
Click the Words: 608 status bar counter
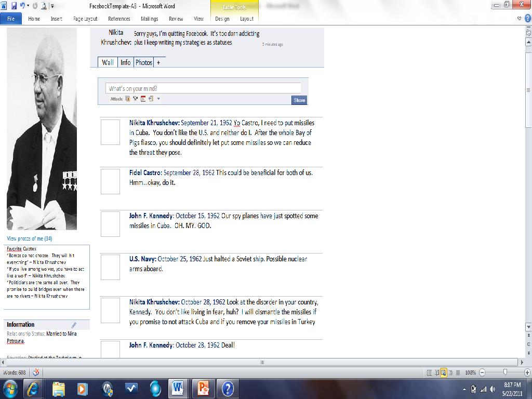[x=14, y=373]
